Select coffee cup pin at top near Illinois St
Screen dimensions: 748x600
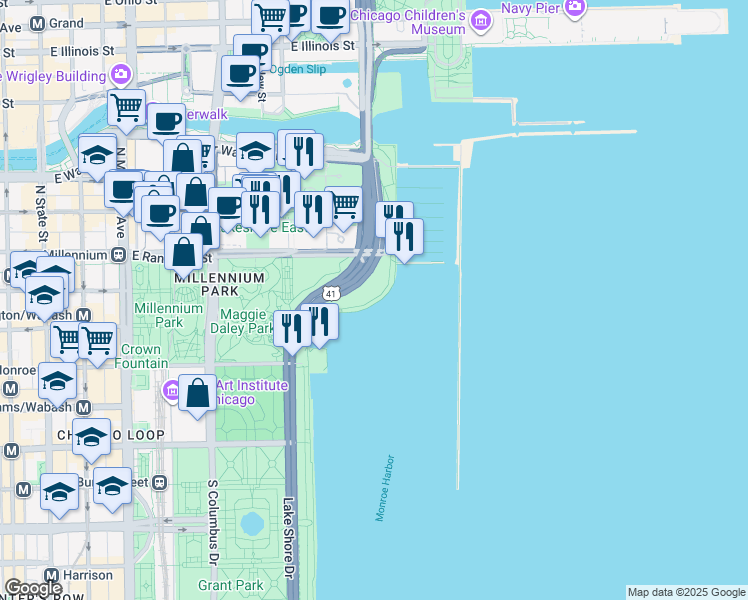pos(330,20)
